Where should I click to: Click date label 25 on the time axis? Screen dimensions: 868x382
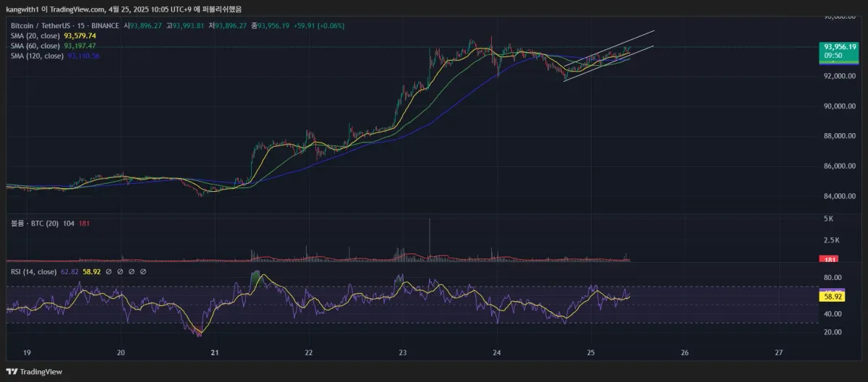pos(591,353)
